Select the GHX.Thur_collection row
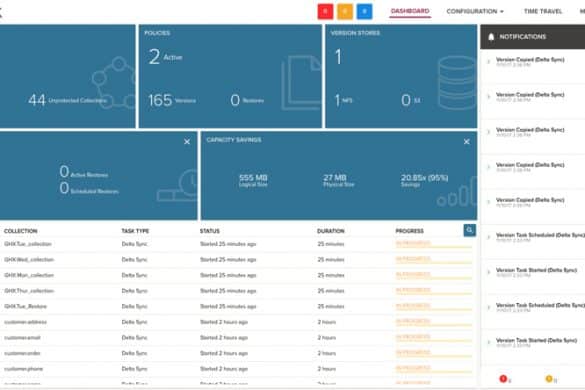Screen dimensions: 585x390 click(x=238, y=291)
